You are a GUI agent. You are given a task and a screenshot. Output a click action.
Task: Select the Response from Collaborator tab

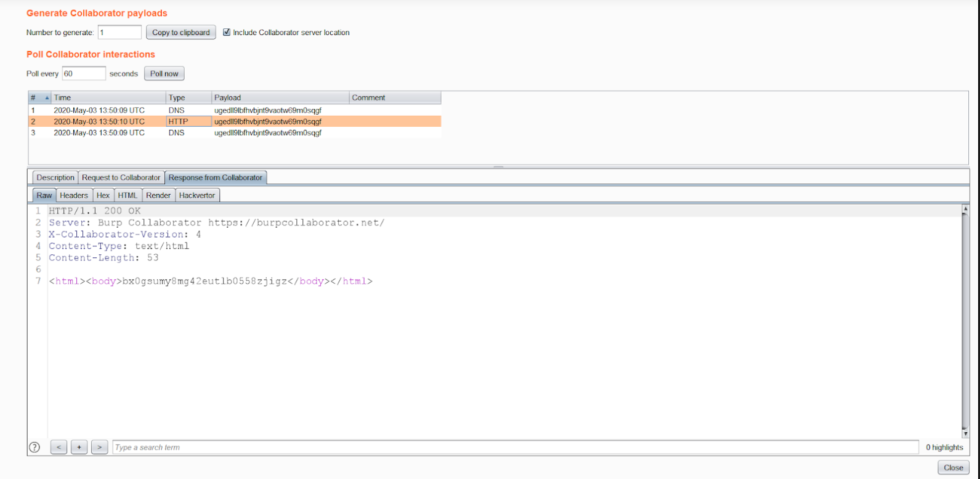coord(216,177)
